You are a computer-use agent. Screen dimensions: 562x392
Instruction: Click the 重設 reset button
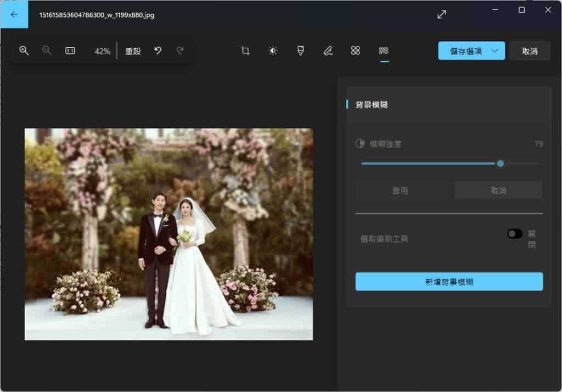133,51
